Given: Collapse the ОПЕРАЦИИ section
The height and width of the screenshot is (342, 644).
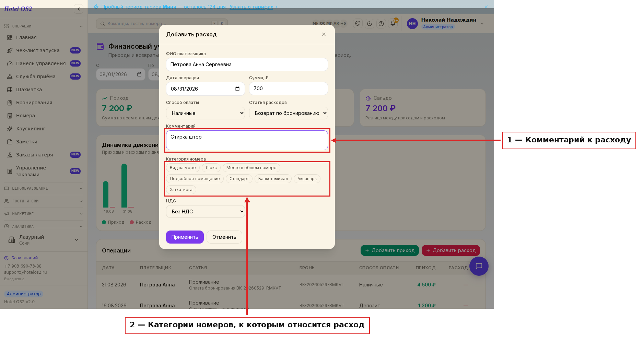Looking at the screenshot, I should [x=44, y=26].
